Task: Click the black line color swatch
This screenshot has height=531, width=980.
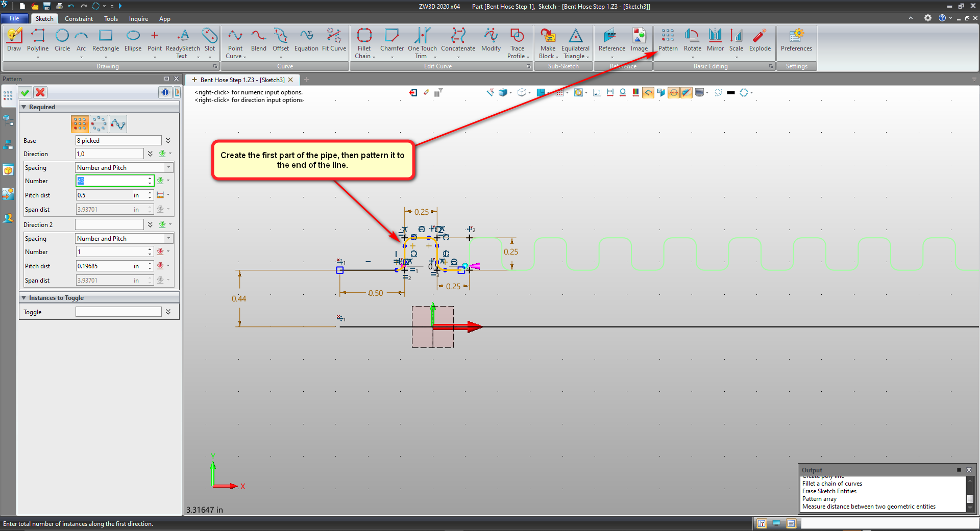Action: (730, 93)
